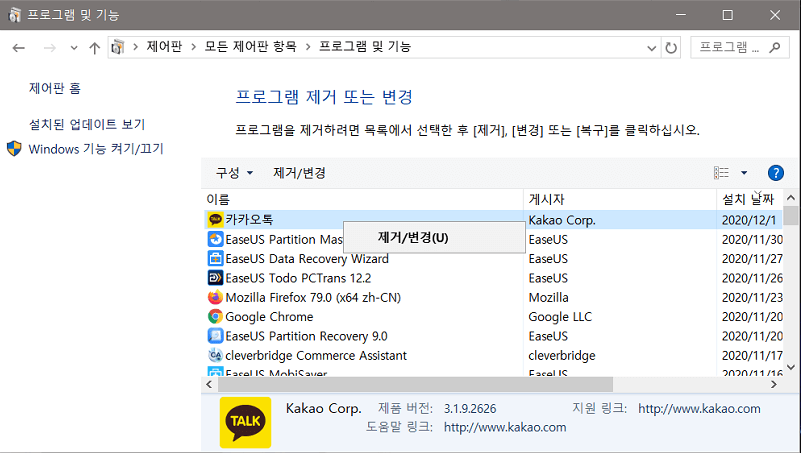Click the EaseUS Todo PCTrans icon
Screen dimensions: 801x453
[x=215, y=278]
